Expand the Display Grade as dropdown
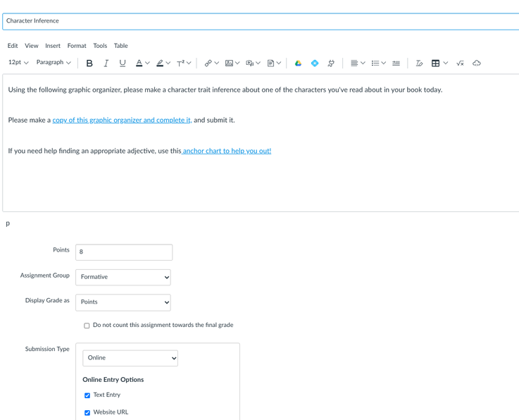 123,302
